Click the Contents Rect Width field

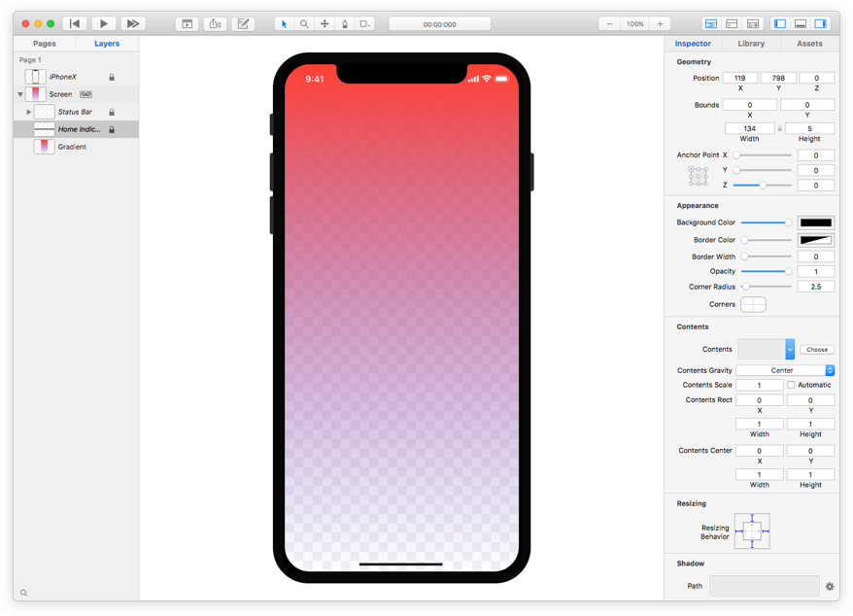(759, 424)
